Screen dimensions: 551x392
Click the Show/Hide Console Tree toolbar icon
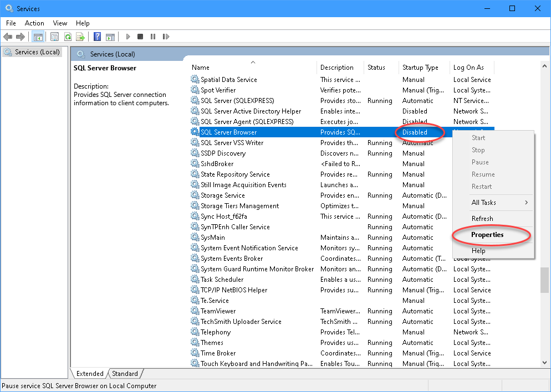(x=38, y=37)
